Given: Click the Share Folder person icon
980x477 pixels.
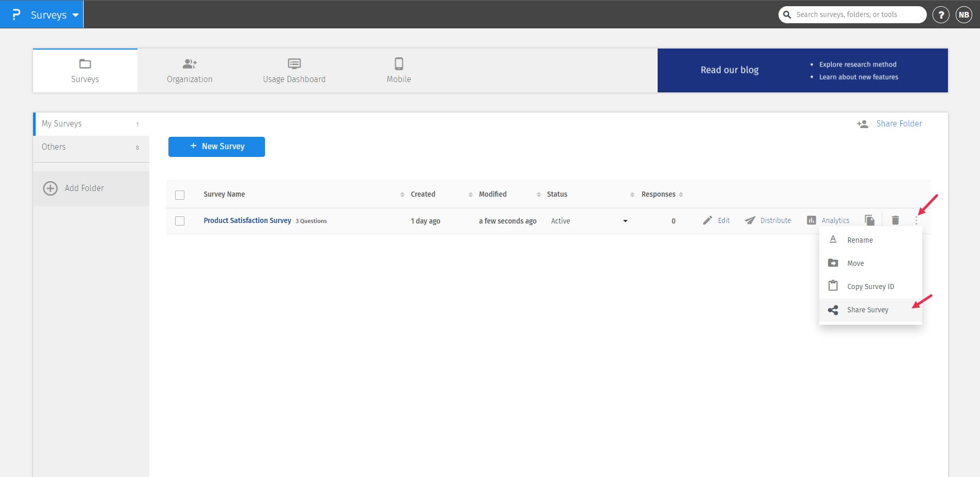Looking at the screenshot, I should coord(862,124).
